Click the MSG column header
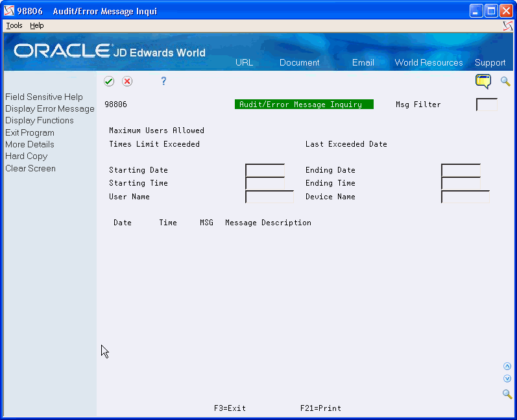Screen dimensions: 517x420 [206, 223]
